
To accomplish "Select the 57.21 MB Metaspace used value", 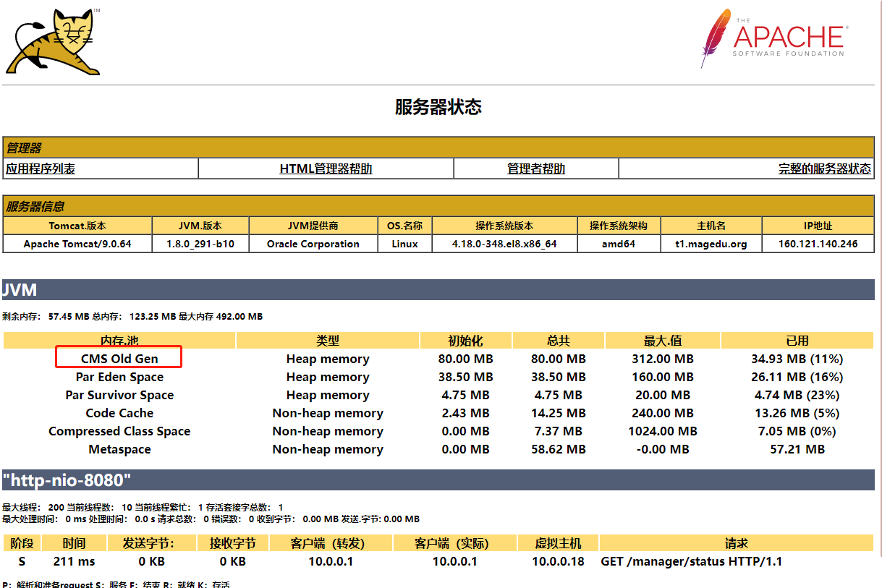I will [797, 449].
